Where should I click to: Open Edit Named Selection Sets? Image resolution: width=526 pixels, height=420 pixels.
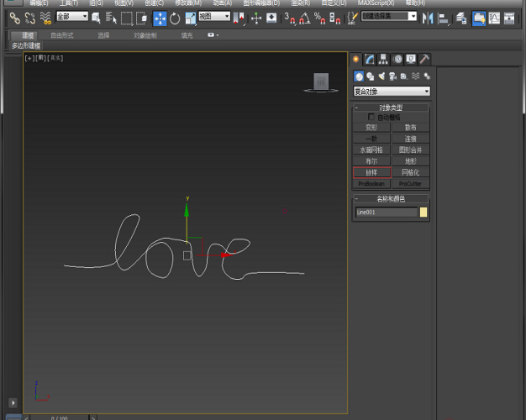351,18
